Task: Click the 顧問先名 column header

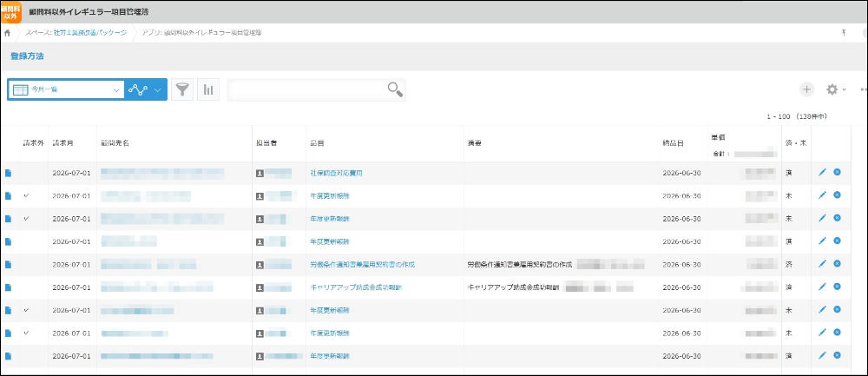Action: coord(115,143)
